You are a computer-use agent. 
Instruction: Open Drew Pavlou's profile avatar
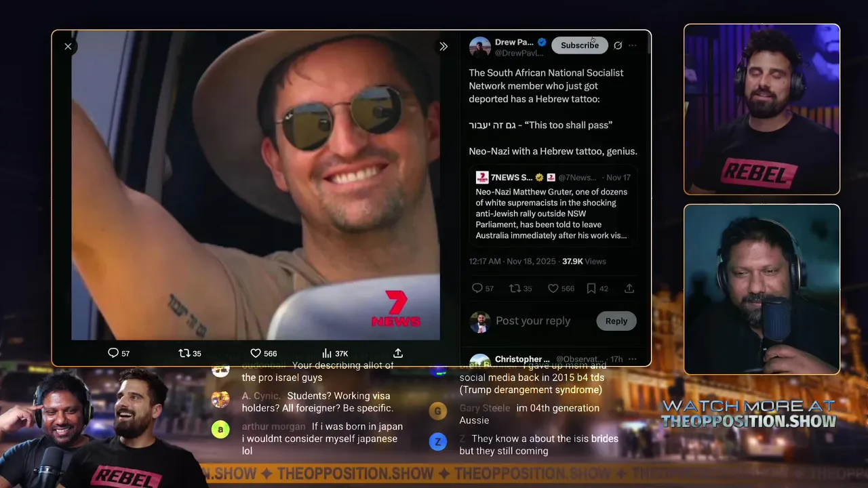tap(480, 47)
